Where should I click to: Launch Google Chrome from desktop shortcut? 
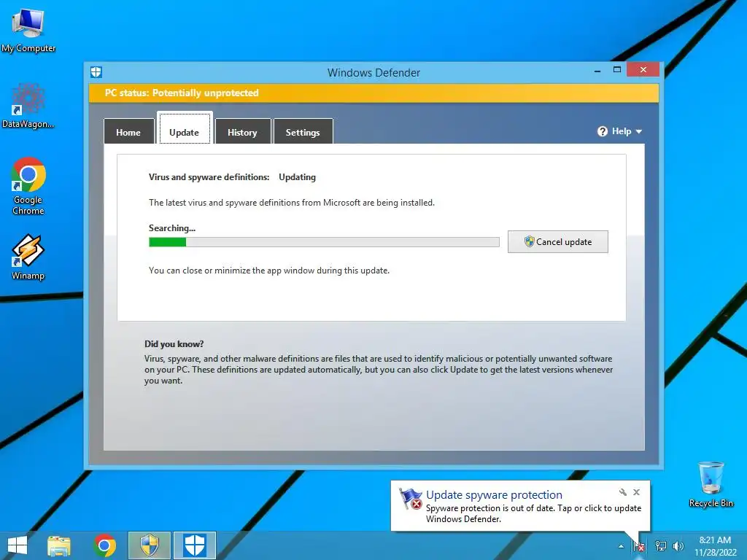(28, 186)
